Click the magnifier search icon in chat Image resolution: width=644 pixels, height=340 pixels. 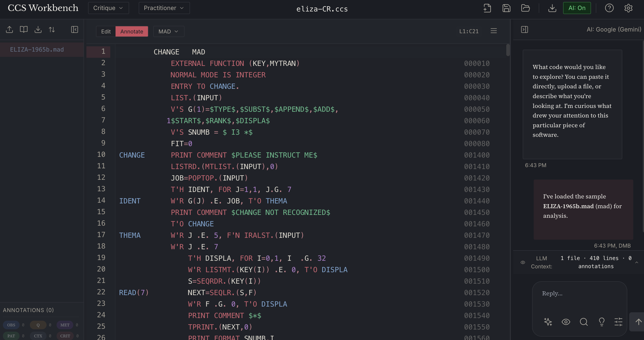point(584,322)
